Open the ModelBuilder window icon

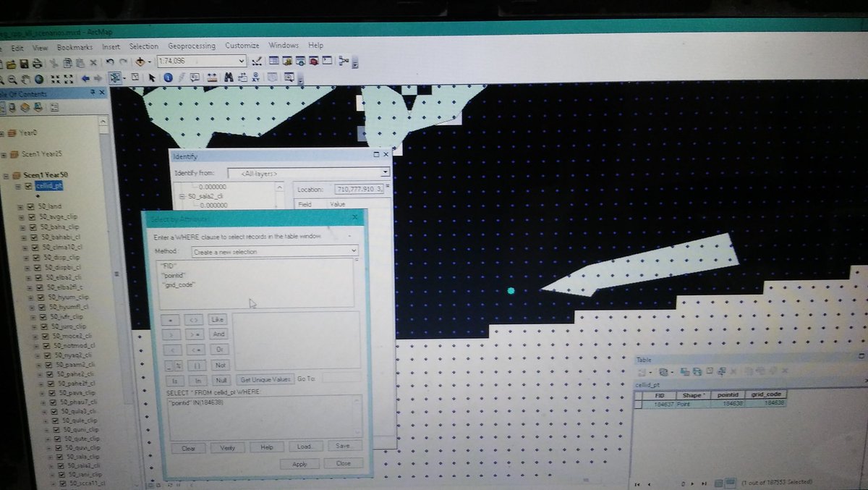(343, 61)
